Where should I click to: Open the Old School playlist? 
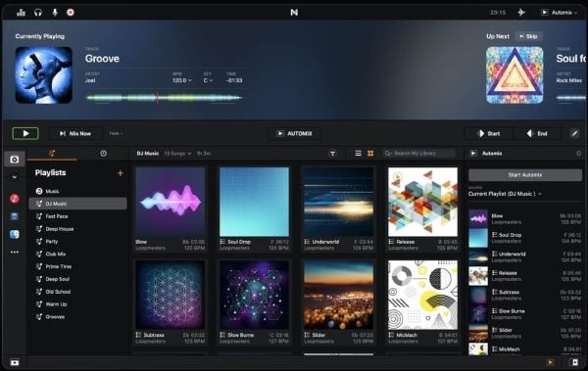77,292
